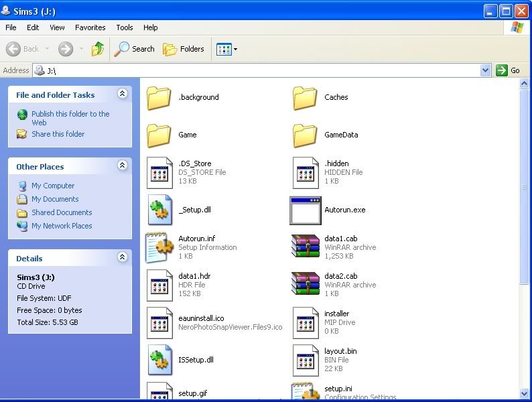The height and width of the screenshot is (402, 532).
Task: Click the Autorun.exe file name
Action: (344, 210)
